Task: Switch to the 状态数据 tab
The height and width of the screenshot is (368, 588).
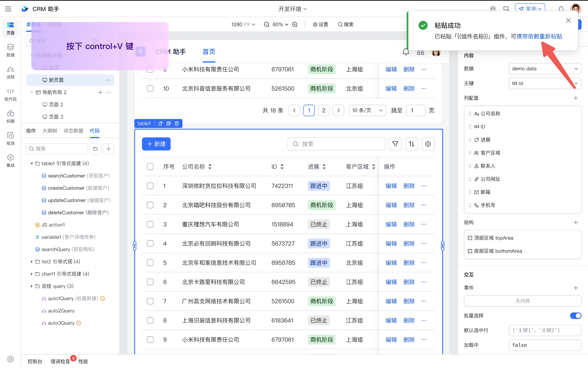Action: [73, 131]
